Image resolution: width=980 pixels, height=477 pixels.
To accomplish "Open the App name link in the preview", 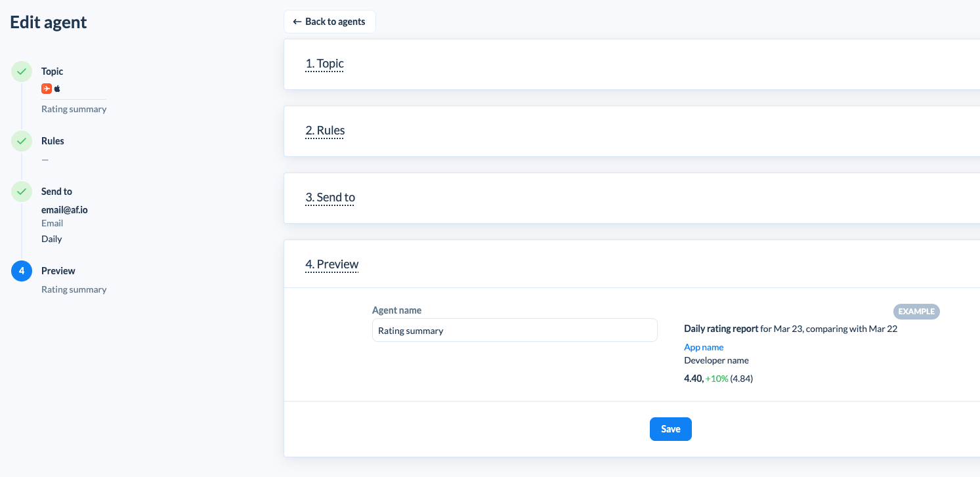I will [x=704, y=347].
